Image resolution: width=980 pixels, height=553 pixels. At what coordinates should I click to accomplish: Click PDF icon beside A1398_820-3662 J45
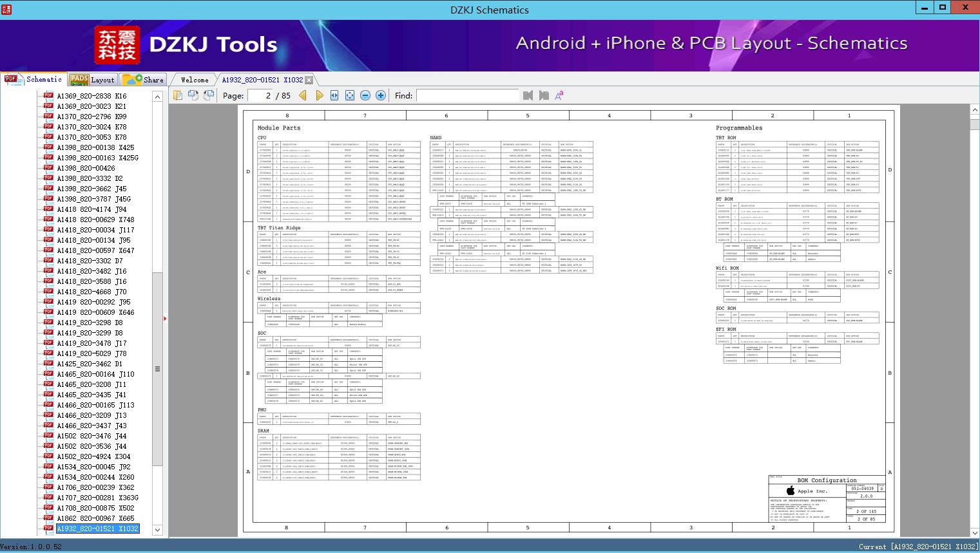pos(48,189)
